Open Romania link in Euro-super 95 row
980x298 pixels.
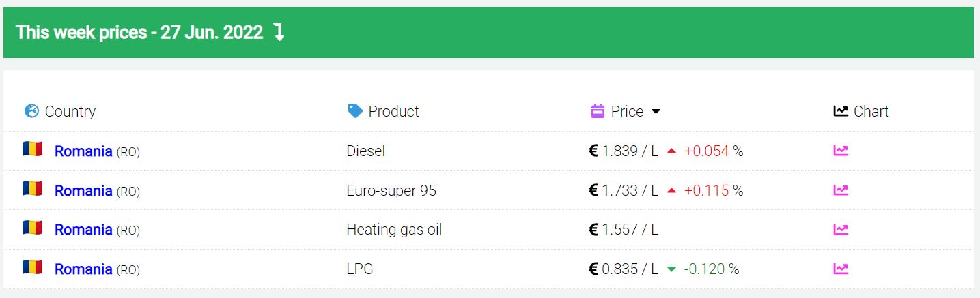point(83,191)
